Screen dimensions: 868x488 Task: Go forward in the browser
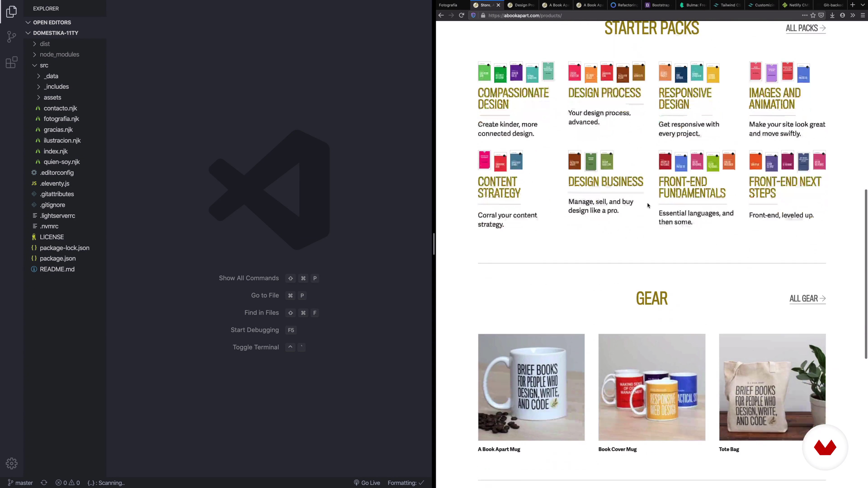451,15
